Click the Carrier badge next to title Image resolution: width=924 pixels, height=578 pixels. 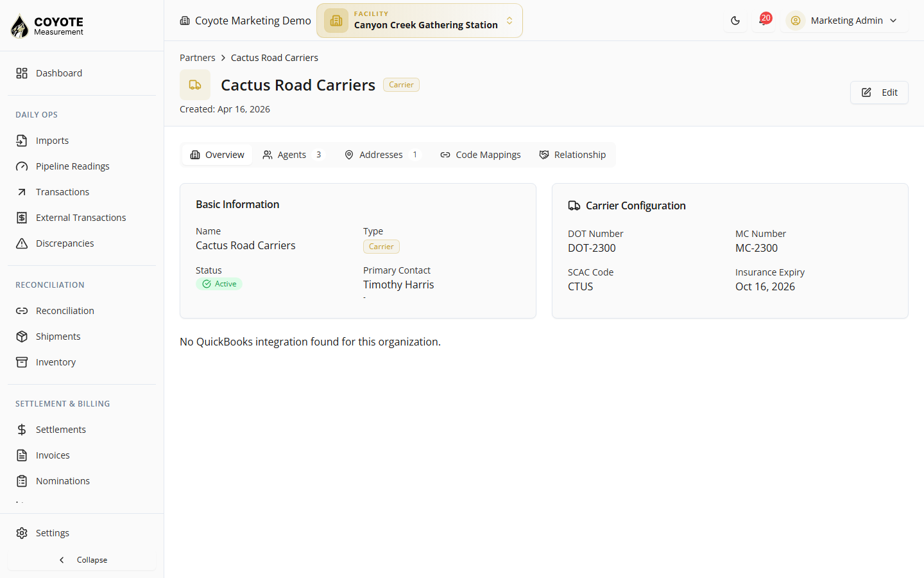[x=401, y=85]
